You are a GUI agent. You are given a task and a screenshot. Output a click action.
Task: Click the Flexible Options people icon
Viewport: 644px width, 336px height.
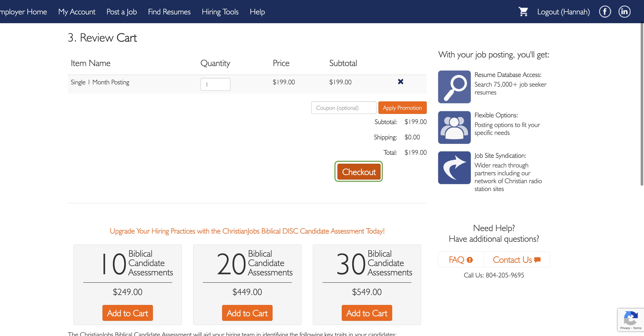pyautogui.click(x=454, y=127)
